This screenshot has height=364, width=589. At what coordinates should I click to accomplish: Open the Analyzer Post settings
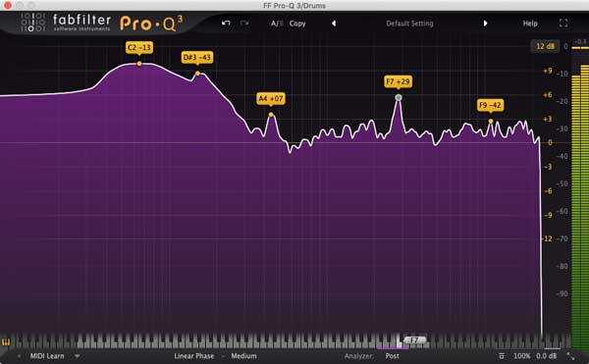(x=392, y=356)
